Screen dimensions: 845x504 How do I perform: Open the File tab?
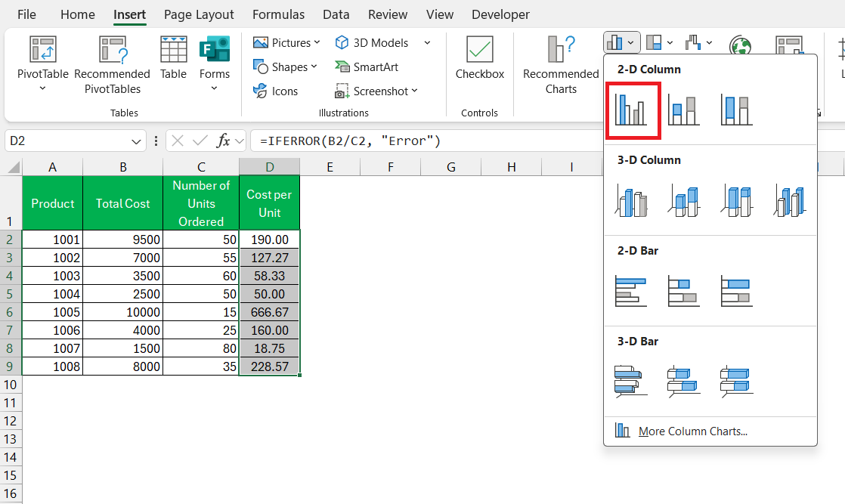pos(27,14)
